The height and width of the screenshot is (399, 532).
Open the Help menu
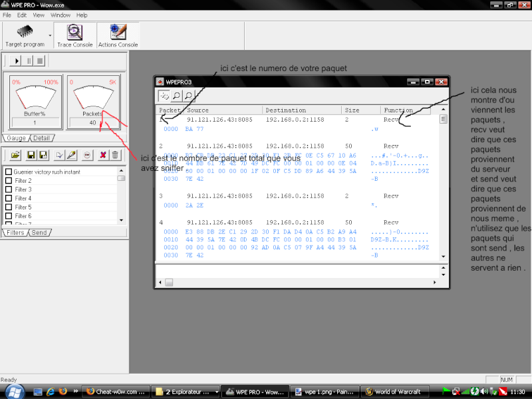pos(82,15)
